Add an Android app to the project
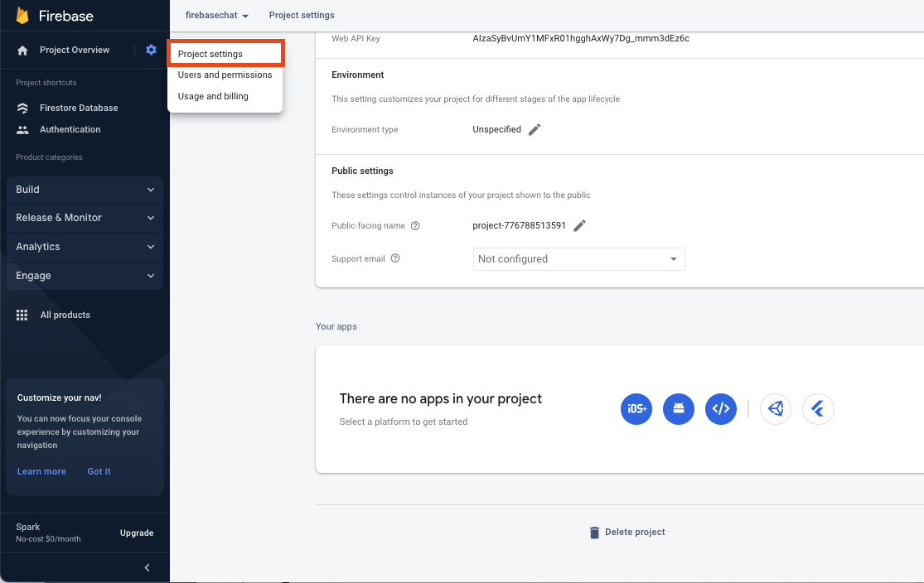Viewport: 924px width, 583px height. pos(679,408)
